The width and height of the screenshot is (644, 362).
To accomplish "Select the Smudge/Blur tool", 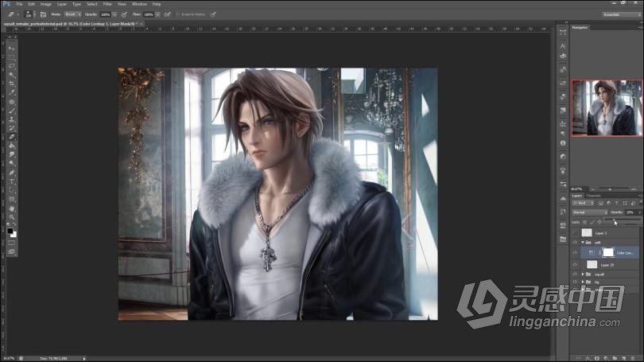I will pyautogui.click(x=11, y=154).
